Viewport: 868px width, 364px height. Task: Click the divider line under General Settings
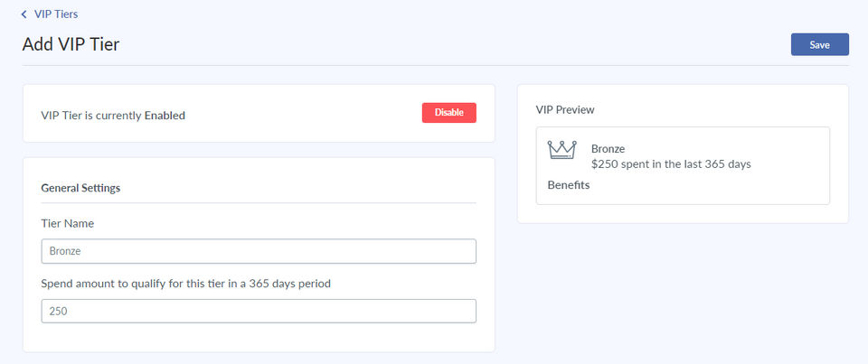[x=259, y=203]
